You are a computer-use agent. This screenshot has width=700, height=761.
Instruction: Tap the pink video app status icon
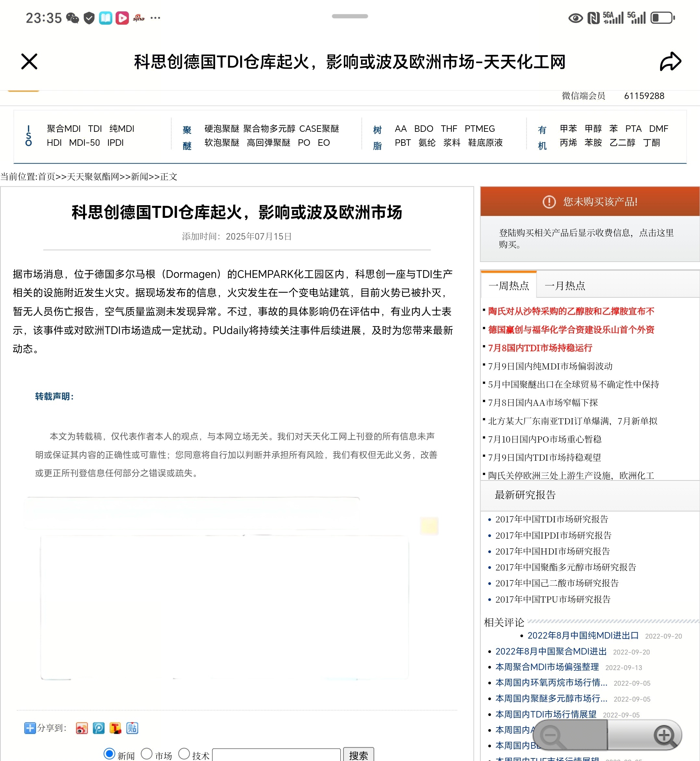tap(122, 18)
